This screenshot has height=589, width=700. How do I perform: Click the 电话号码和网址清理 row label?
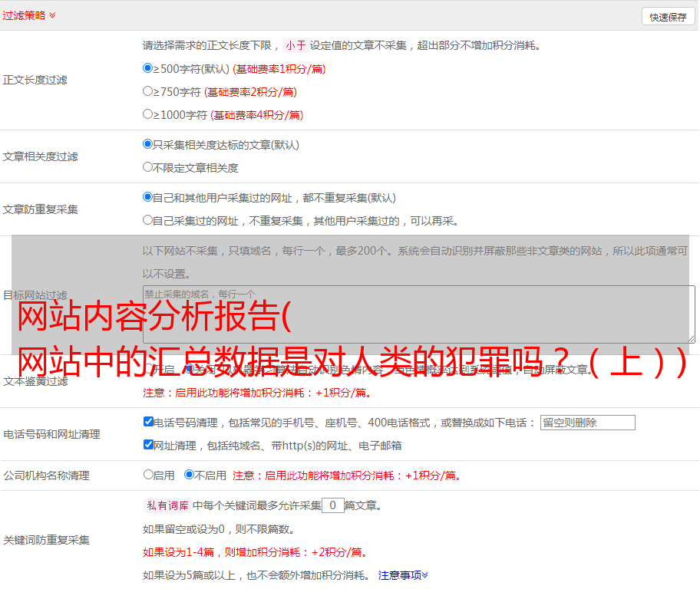point(51,434)
